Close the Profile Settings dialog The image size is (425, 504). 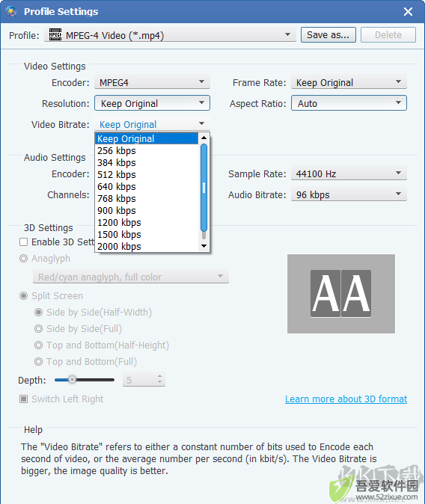click(x=408, y=12)
